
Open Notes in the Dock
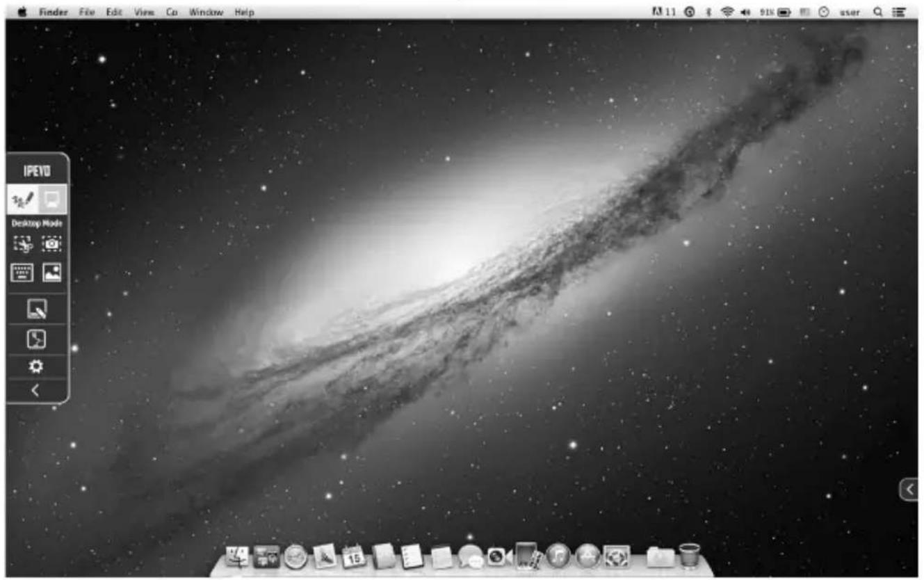(x=441, y=556)
